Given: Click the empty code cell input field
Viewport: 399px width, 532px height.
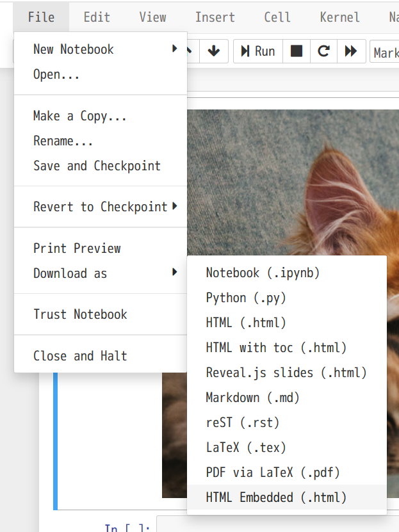Looking at the screenshot, I should click(277, 524).
